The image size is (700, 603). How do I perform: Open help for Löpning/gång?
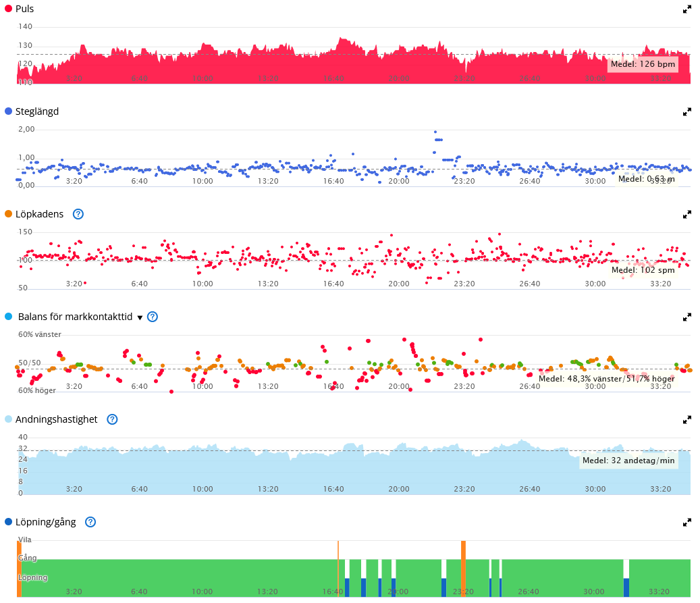coord(90,522)
